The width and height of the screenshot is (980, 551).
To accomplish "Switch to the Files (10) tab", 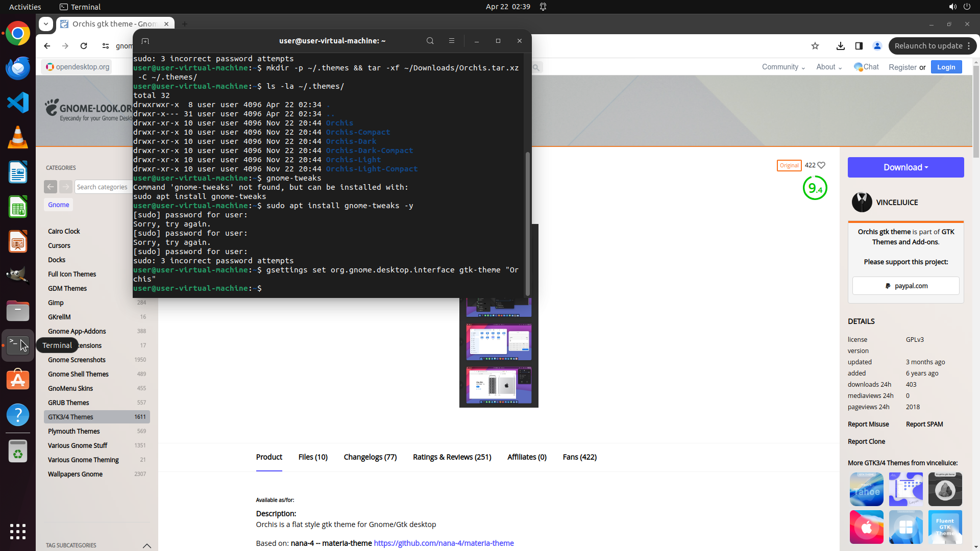I will [313, 457].
